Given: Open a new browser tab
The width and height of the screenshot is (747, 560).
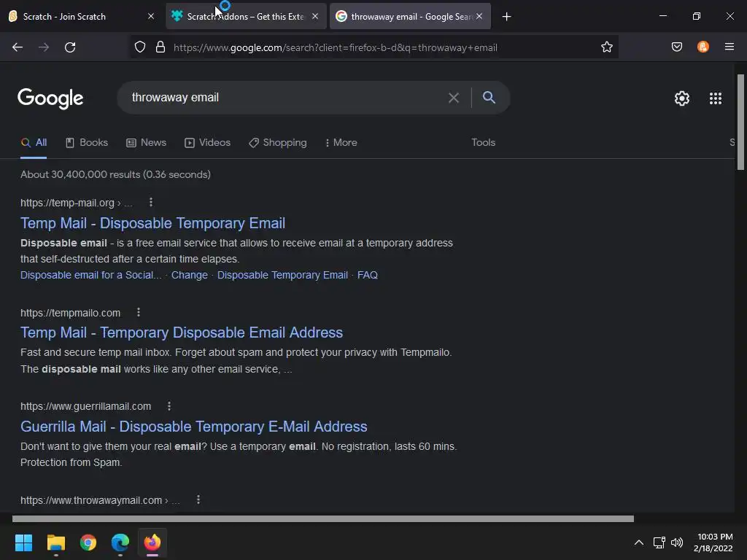Looking at the screenshot, I should tap(506, 17).
